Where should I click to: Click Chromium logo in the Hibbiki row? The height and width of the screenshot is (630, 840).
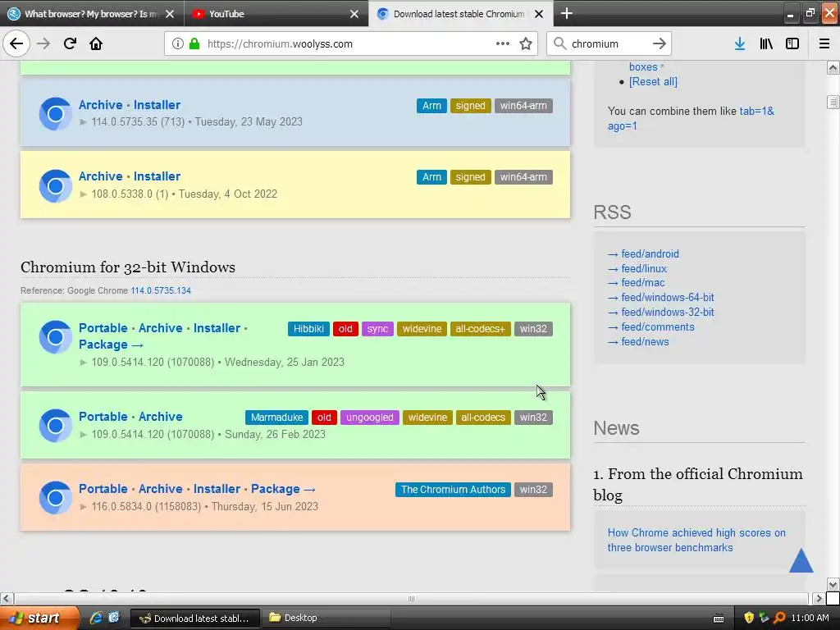coord(55,337)
